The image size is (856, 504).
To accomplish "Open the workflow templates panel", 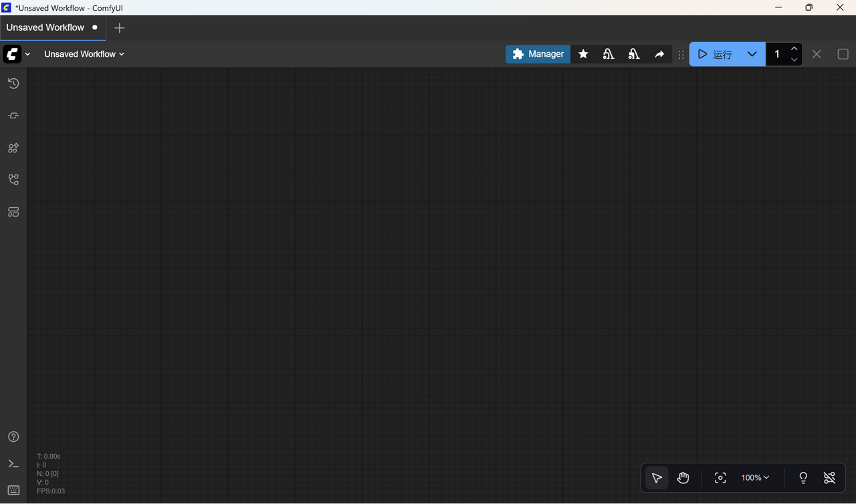I will (x=13, y=211).
